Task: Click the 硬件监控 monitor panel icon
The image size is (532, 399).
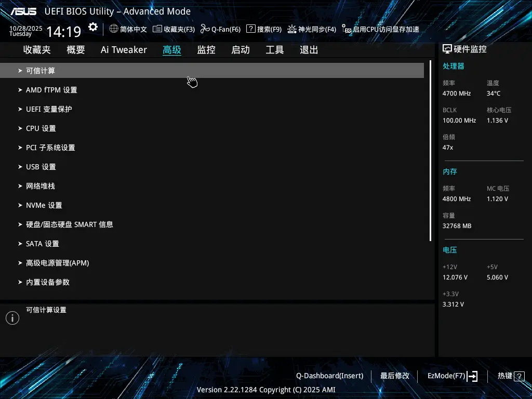Action: pyautogui.click(x=447, y=48)
